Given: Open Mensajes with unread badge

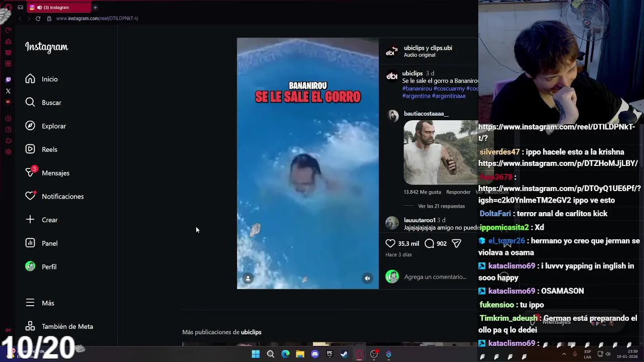Looking at the screenshot, I should [47, 172].
